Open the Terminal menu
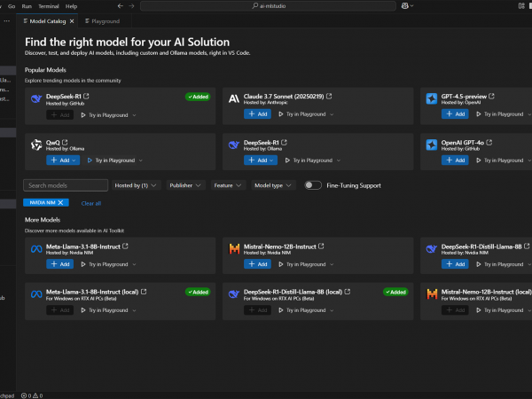532x399 pixels. click(x=49, y=6)
